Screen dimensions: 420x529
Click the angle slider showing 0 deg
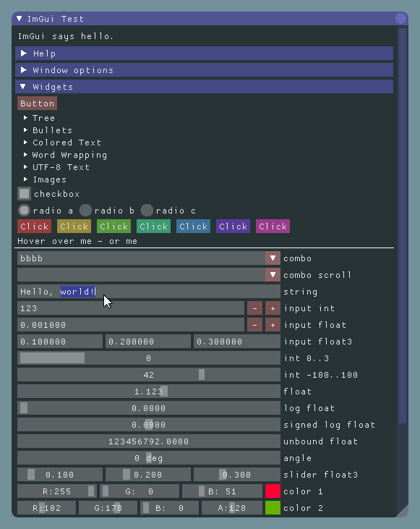(x=149, y=458)
